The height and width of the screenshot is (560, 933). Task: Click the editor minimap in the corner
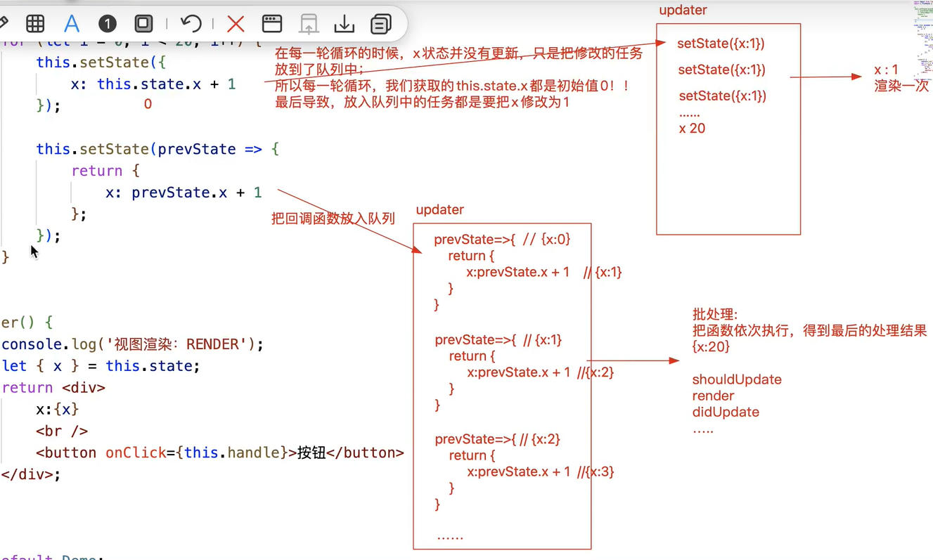(923, 41)
